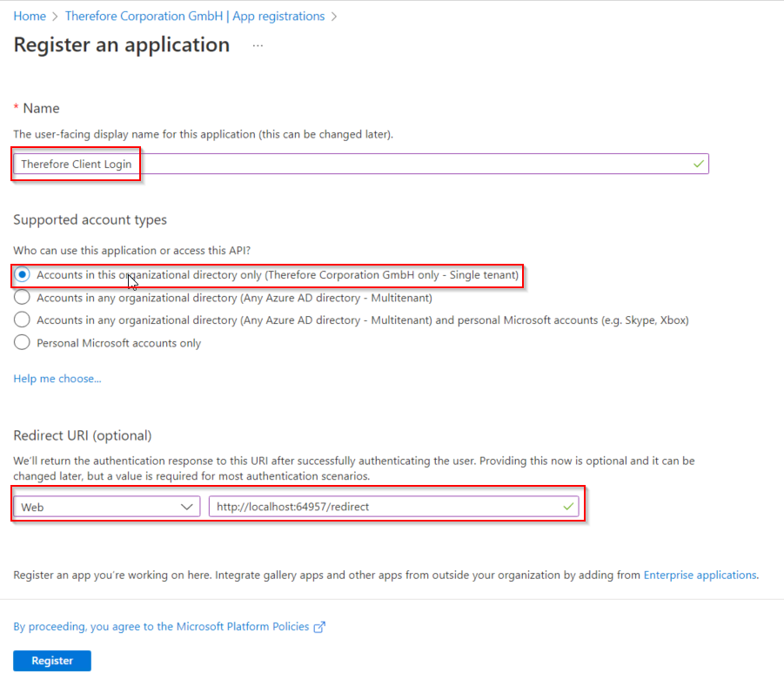
Task: Select Any Azure AD directory Multitenant only option
Action: tap(22, 297)
